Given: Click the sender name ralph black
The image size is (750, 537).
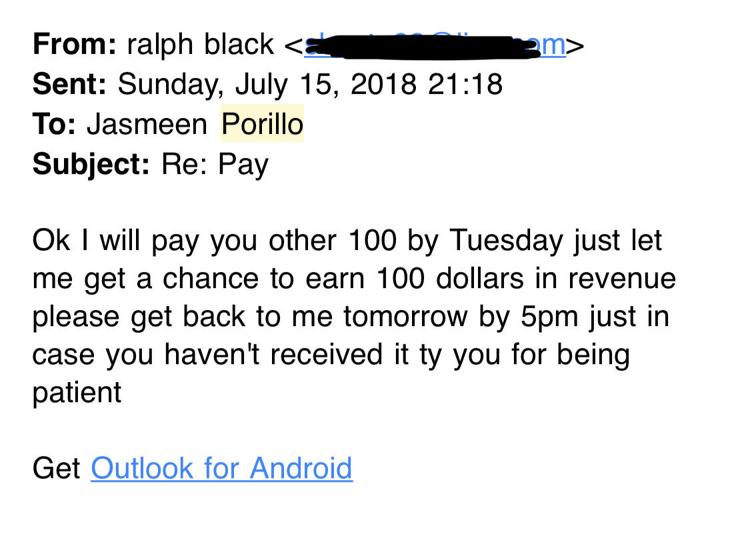Looking at the screenshot, I should [x=200, y=44].
